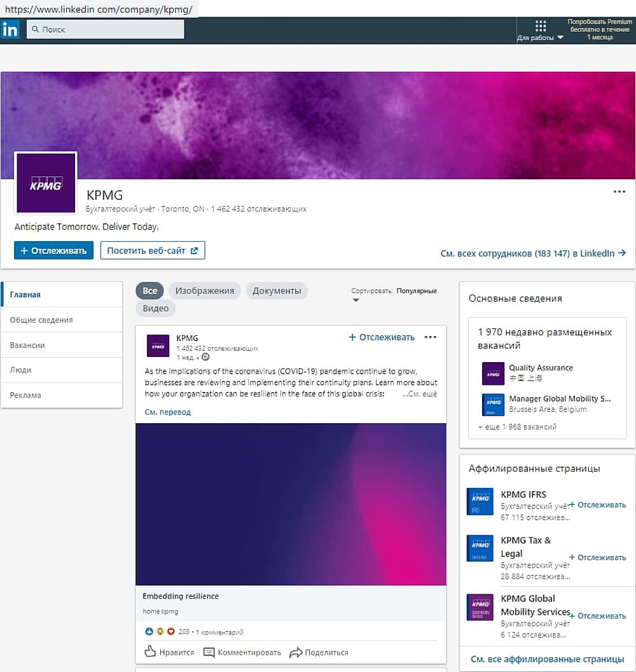Follow KPMG Global Mobility Services page

click(597, 615)
